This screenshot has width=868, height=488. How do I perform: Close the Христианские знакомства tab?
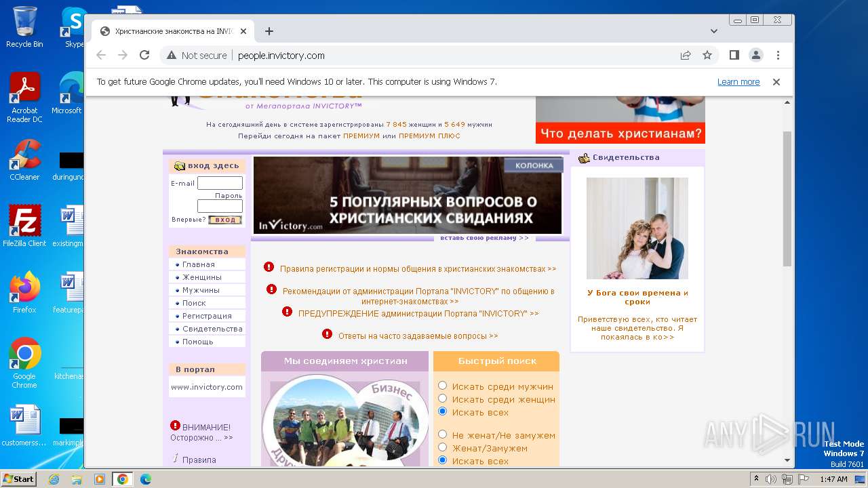(243, 31)
